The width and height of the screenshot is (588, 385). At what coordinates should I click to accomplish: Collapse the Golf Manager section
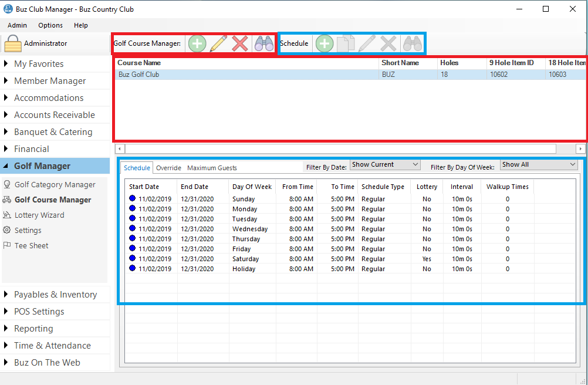[42, 166]
